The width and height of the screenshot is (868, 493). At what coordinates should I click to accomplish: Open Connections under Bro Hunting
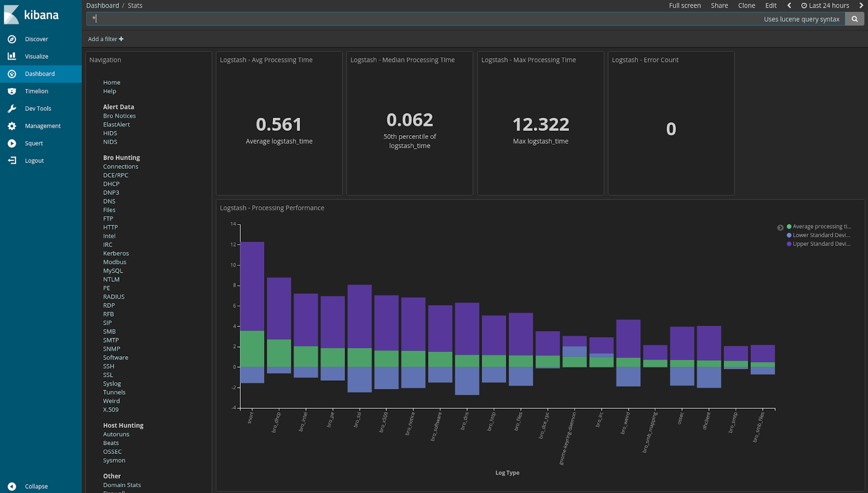tap(120, 167)
